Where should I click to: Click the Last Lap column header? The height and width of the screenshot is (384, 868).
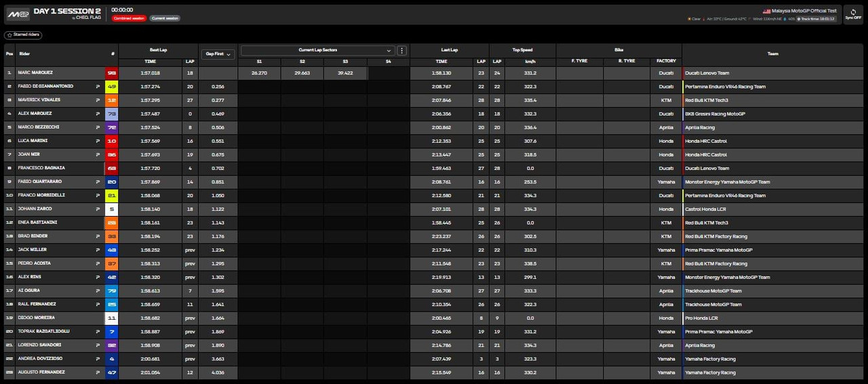pos(450,50)
